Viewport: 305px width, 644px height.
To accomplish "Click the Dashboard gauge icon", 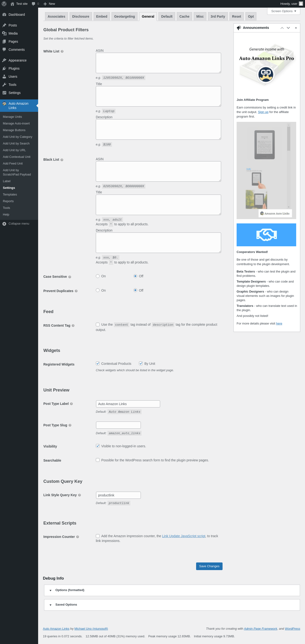I will [4, 15].
